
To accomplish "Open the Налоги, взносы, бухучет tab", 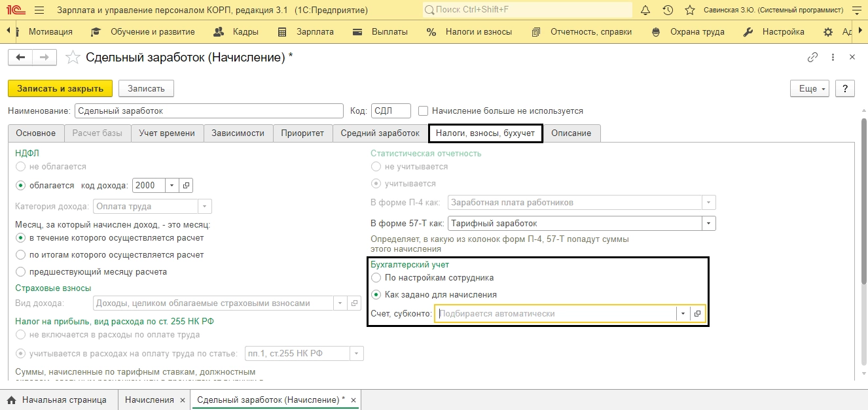I will click(x=485, y=133).
